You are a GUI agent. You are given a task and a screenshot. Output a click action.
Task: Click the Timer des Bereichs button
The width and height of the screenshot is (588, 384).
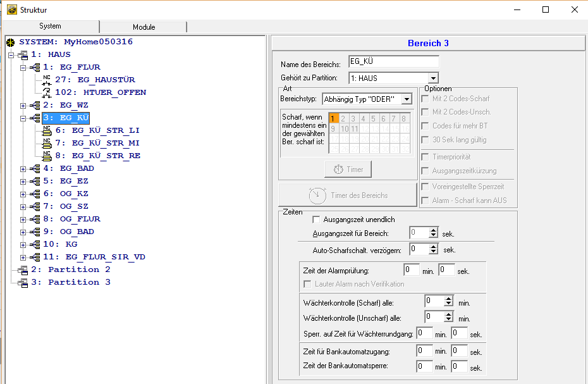[x=348, y=195]
